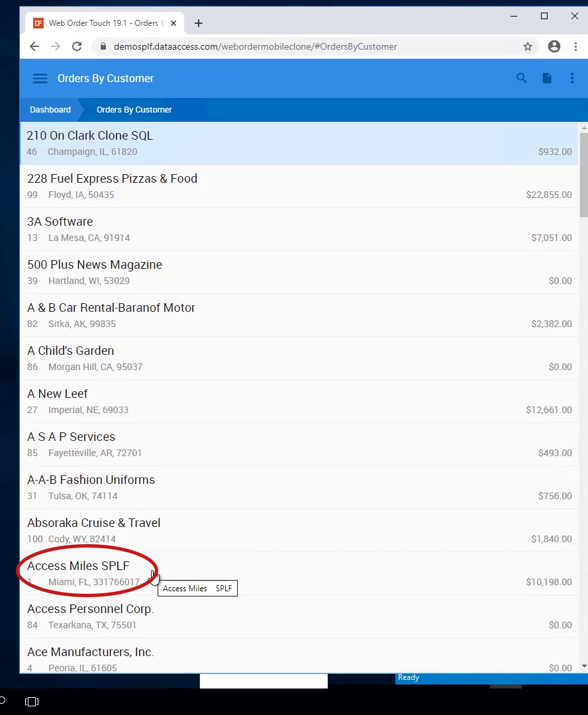Click the new document icon
Image resolution: width=588 pixels, height=715 pixels.
(x=547, y=78)
